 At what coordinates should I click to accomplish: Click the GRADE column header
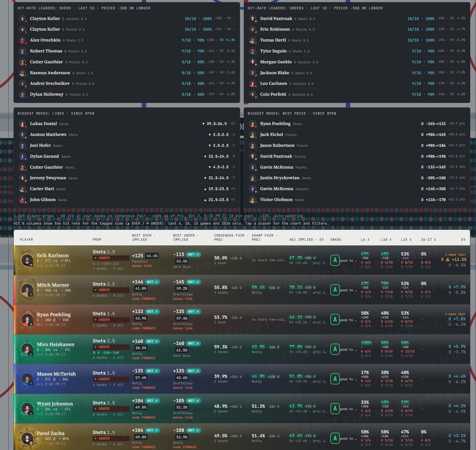336,239
